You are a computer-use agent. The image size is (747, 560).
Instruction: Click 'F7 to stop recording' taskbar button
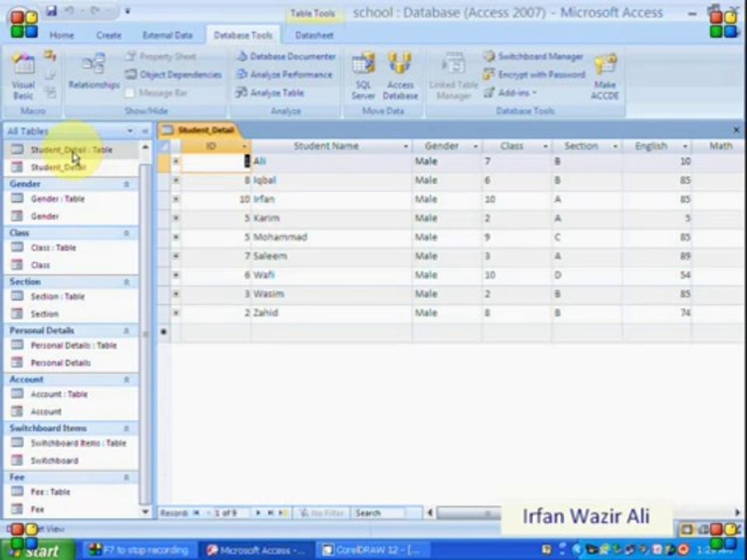coord(139,550)
